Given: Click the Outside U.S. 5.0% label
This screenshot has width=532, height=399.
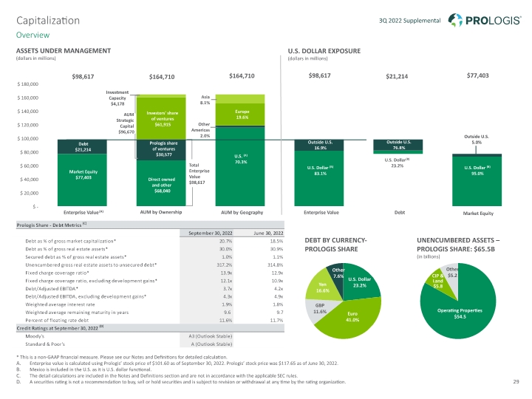Looking at the screenshot, I should (477, 140).
